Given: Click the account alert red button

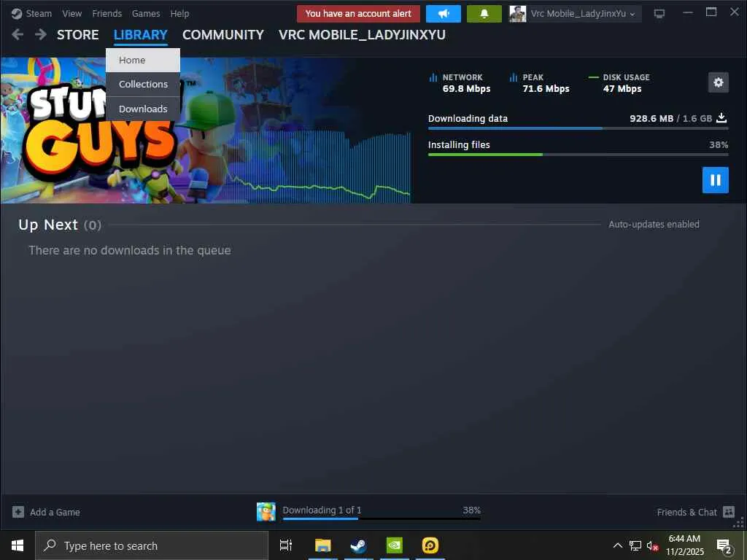Looking at the screenshot, I should pos(358,14).
